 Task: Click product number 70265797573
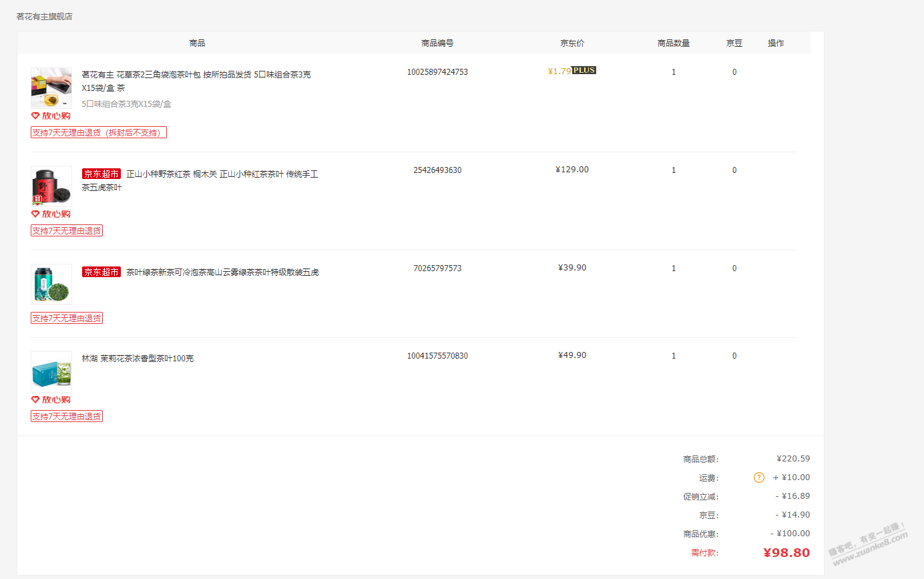(437, 268)
